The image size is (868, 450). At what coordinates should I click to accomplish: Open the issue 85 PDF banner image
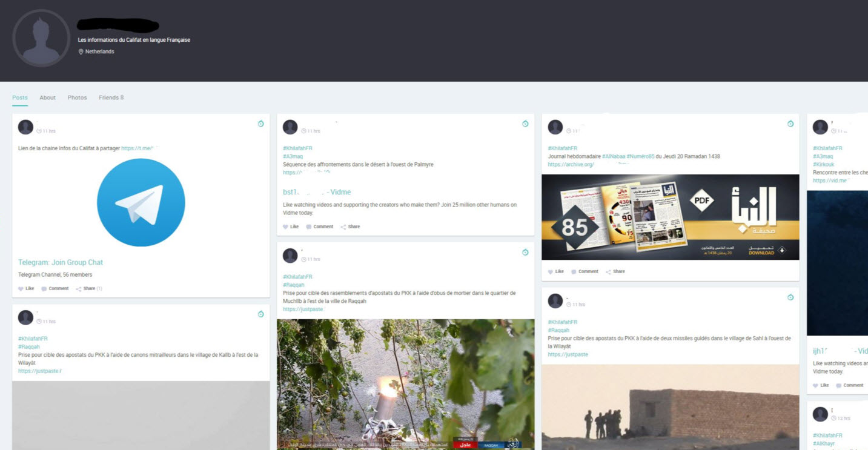click(671, 217)
